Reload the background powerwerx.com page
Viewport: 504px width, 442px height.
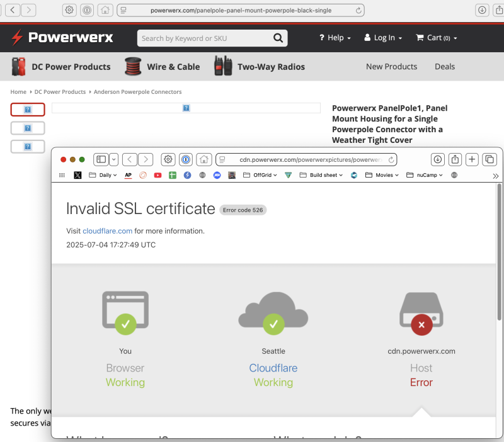tap(358, 10)
